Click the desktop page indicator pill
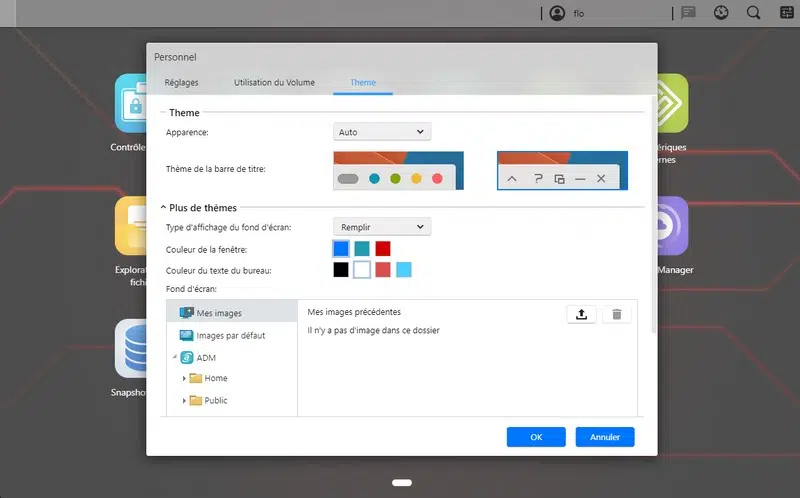The image size is (800, 498). click(x=402, y=483)
